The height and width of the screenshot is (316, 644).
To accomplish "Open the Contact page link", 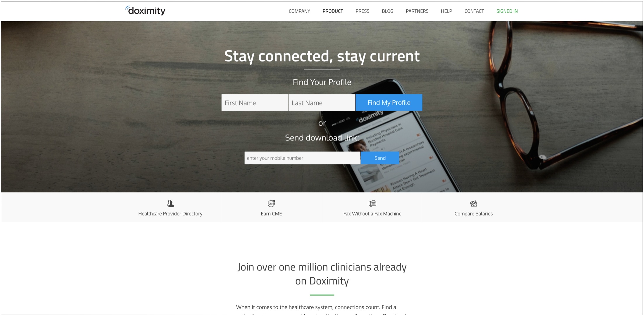I will [474, 11].
